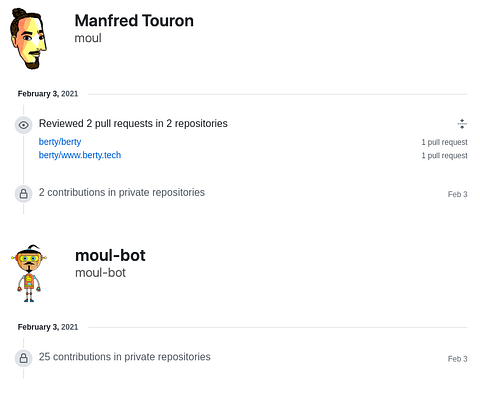Open the berty/www.berty.tech repository link
The width and height of the screenshot is (480, 407).
[80, 155]
